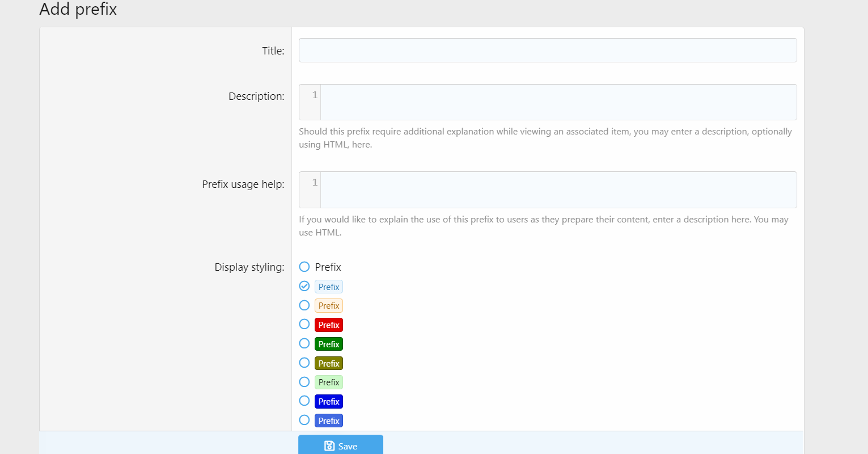Click the light green Prefix badge
Screen dimensions: 868x454
329,382
